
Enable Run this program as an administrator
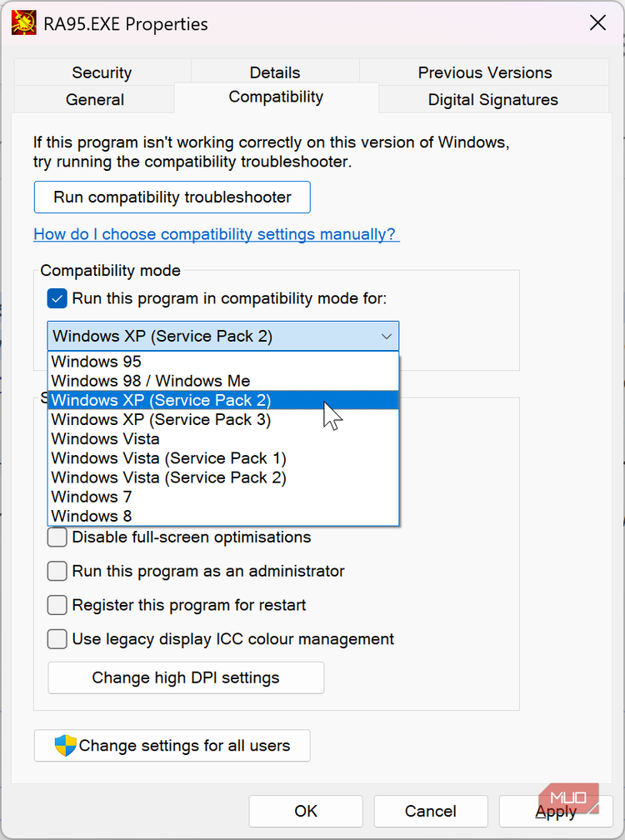[x=57, y=572]
